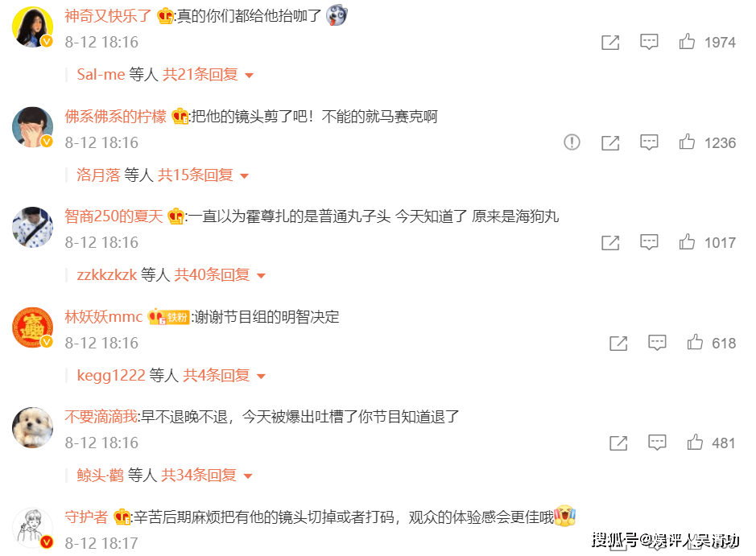The height and width of the screenshot is (556, 756).
Task: Share the comment by 佛系佛系的柠檬
Action: point(610,142)
